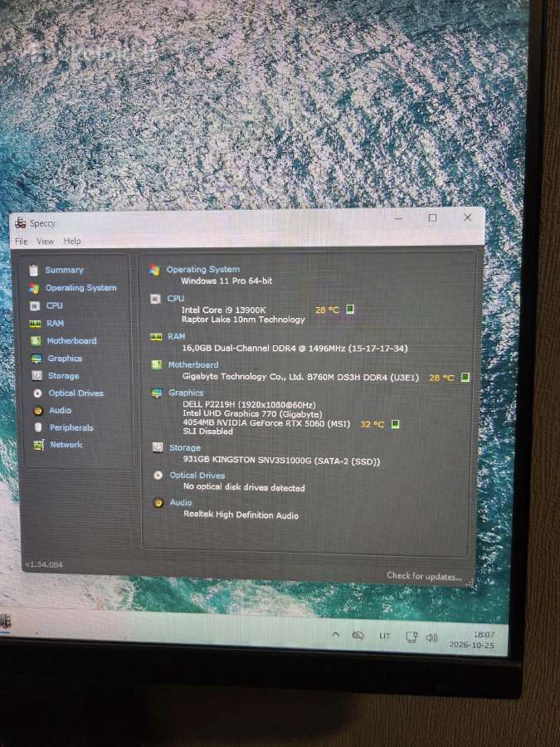The image size is (560, 747).
Task: Show Storage details from sidebar
Action: click(x=63, y=376)
